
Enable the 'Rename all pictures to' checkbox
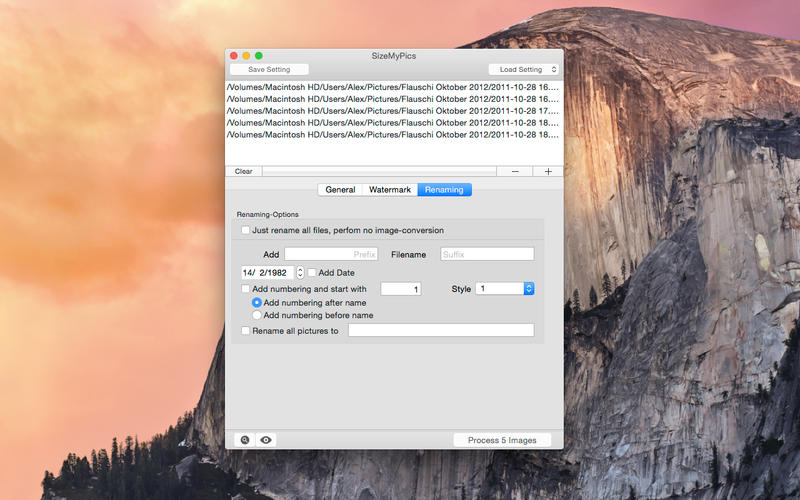[246, 331]
